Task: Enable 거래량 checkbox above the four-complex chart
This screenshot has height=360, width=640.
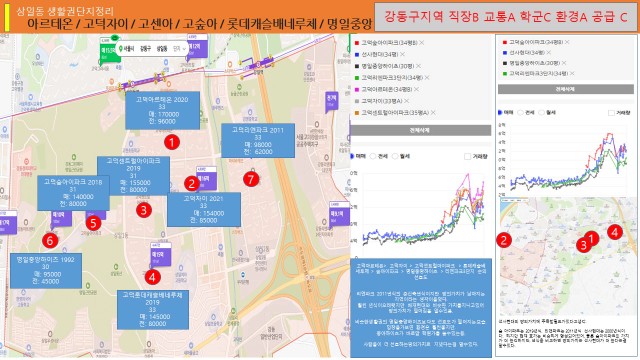Action: point(611,113)
